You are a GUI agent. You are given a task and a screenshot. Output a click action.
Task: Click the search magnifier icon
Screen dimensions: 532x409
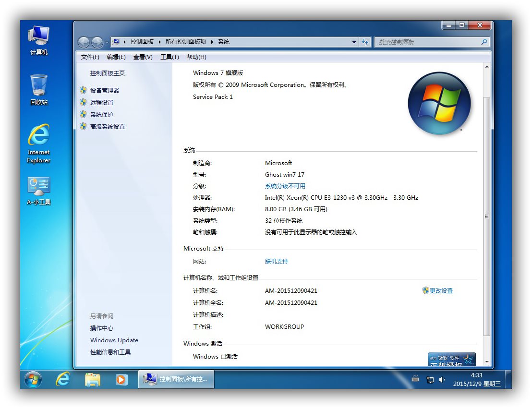(484, 42)
